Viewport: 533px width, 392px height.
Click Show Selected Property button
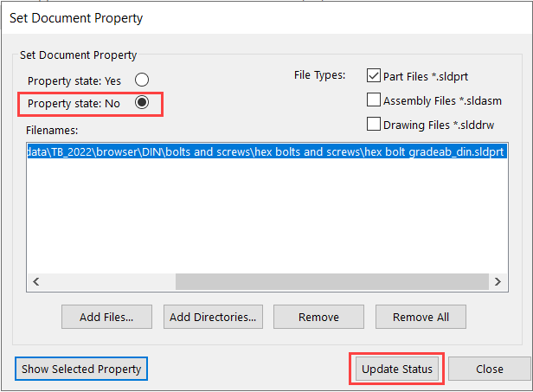[x=81, y=369]
